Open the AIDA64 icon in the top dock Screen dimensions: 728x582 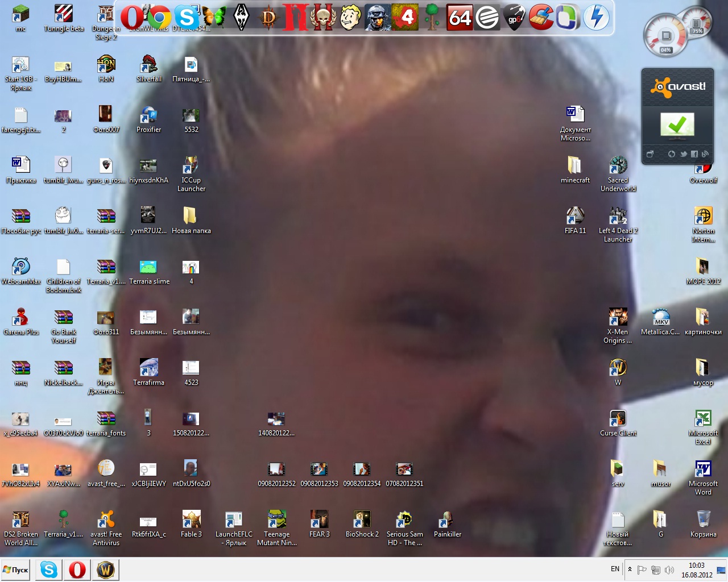pos(460,18)
